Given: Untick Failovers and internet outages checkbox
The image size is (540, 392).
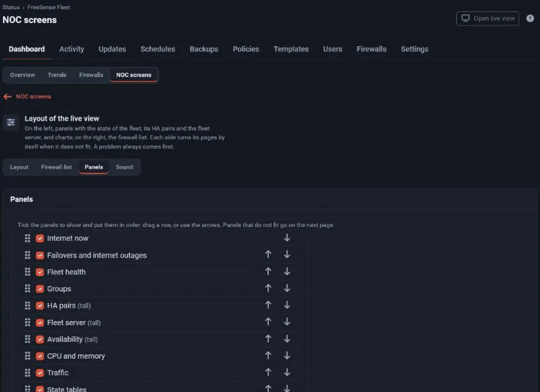Looking at the screenshot, I should (x=40, y=255).
